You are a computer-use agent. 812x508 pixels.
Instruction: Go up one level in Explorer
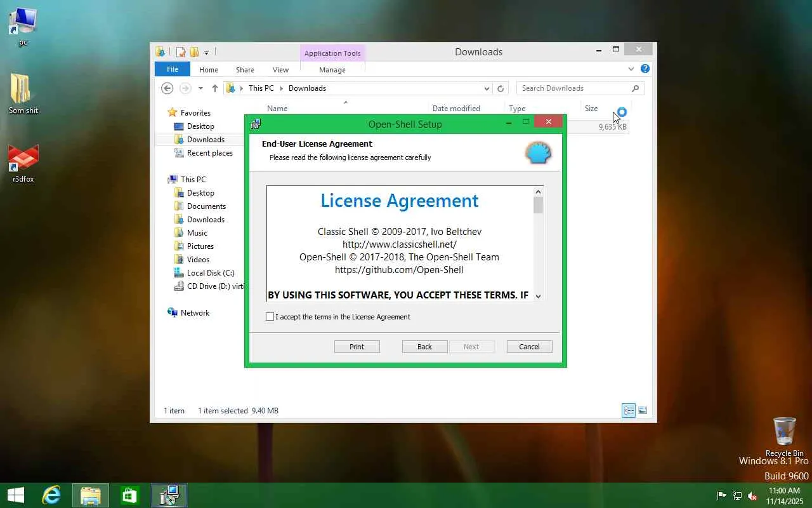(214, 88)
